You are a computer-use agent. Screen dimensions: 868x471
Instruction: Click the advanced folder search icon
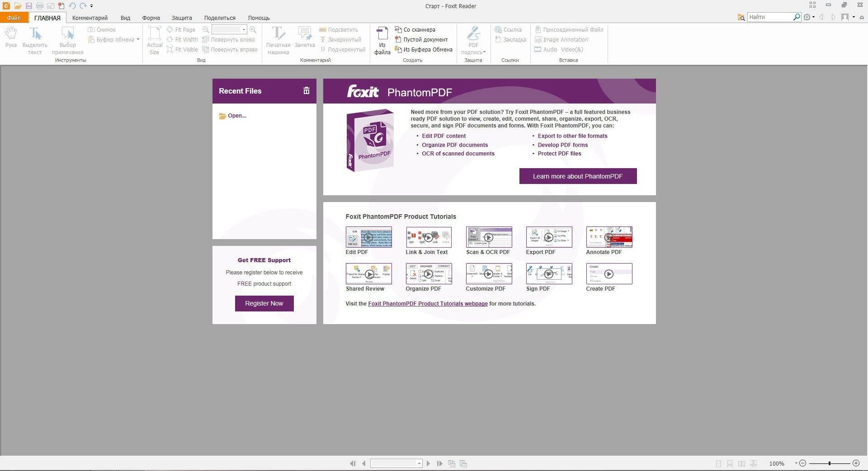741,17
